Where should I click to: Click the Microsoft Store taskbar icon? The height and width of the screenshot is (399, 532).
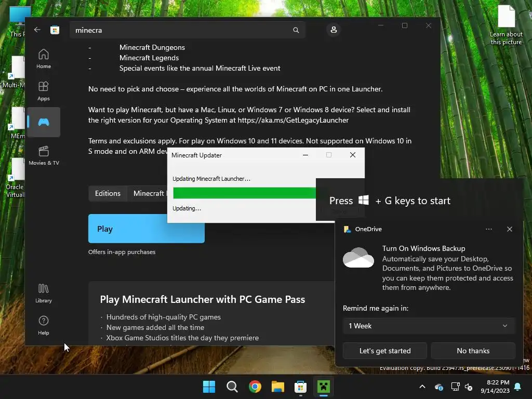[x=301, y=387]
